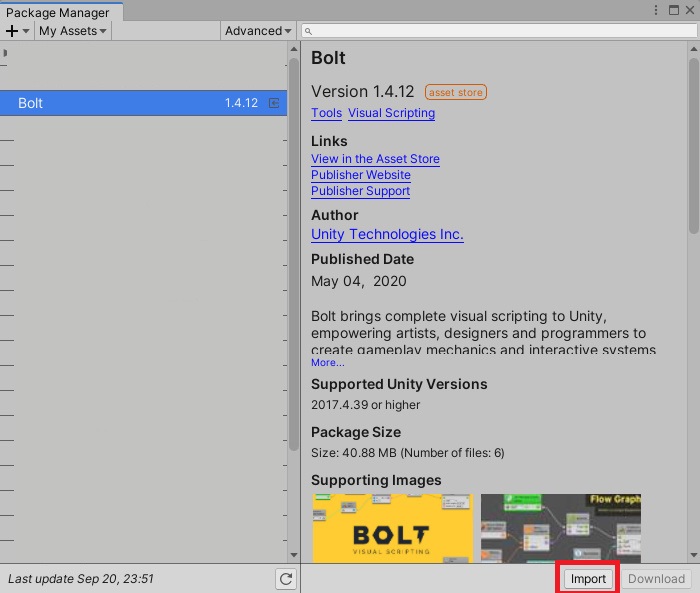This screenshot has height=593, width=700.
Task: Click details pane scrollbar down arrow
Action: 694,555
